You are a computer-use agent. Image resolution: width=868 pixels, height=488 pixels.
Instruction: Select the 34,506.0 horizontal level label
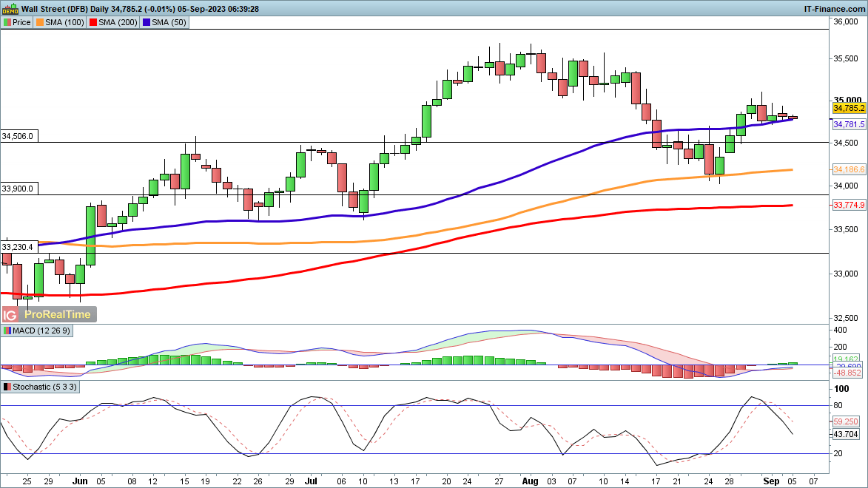click(x=18, y=136)
